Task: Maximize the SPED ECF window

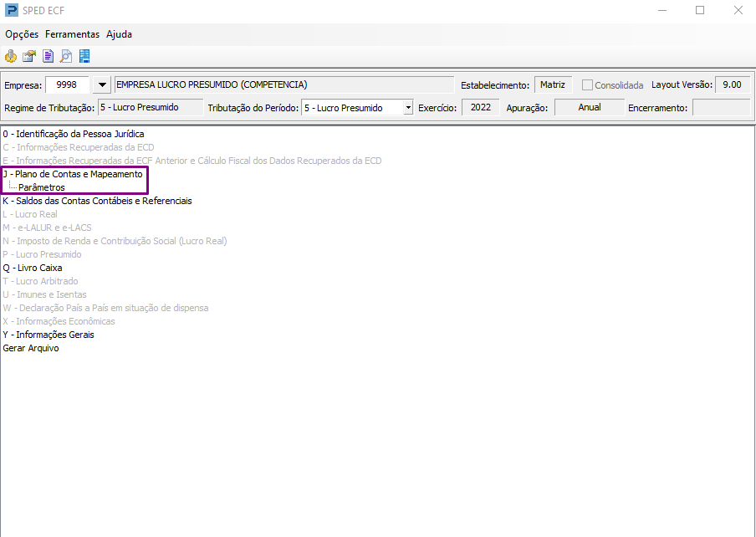Action: 700,10
